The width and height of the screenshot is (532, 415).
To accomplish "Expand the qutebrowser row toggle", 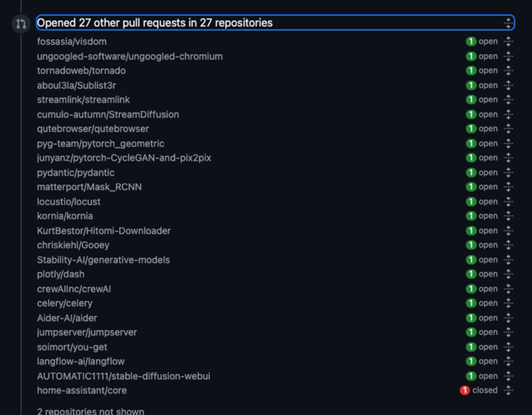I will pyautogui.click(x=508, y=129).
